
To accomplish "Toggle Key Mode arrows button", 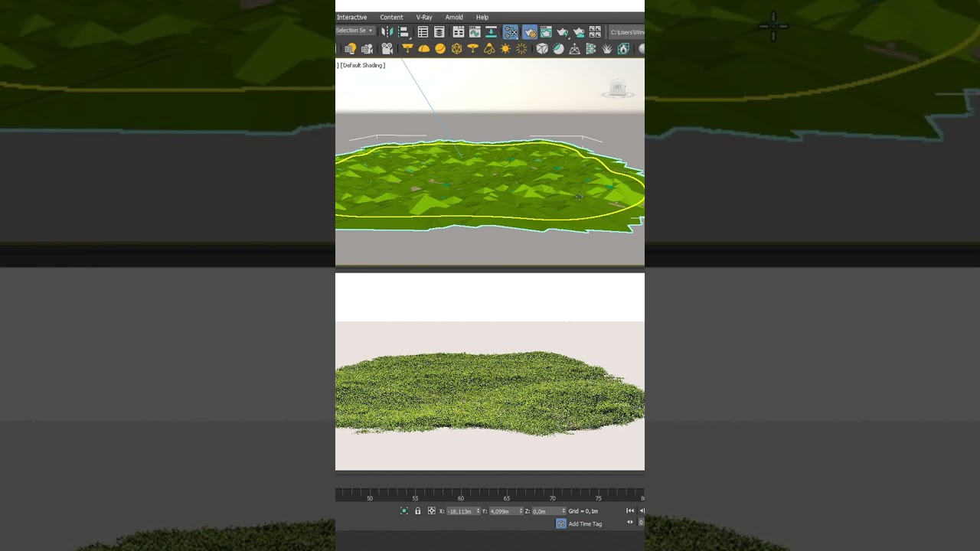I will click(630, 522).
